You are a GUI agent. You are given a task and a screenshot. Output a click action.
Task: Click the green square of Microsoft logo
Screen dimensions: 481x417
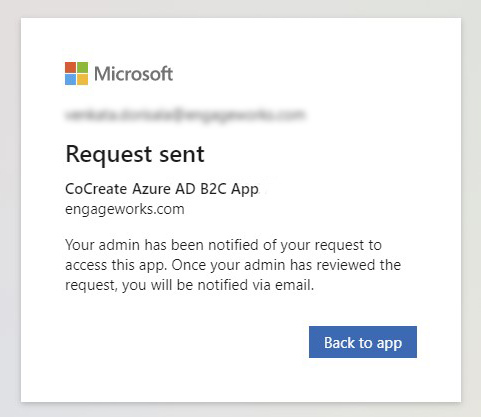[83, 67]
